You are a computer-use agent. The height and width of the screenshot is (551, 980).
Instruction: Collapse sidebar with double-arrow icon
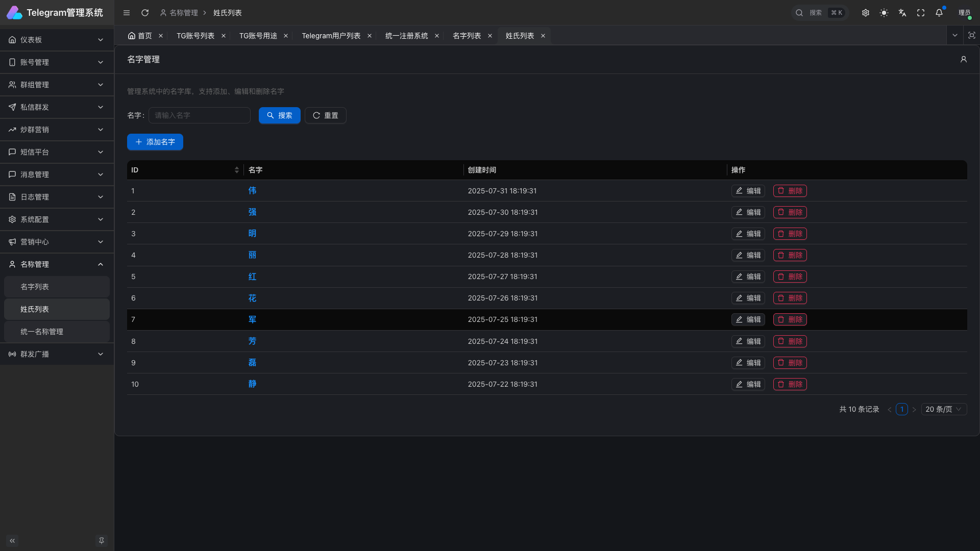[12, 541]
